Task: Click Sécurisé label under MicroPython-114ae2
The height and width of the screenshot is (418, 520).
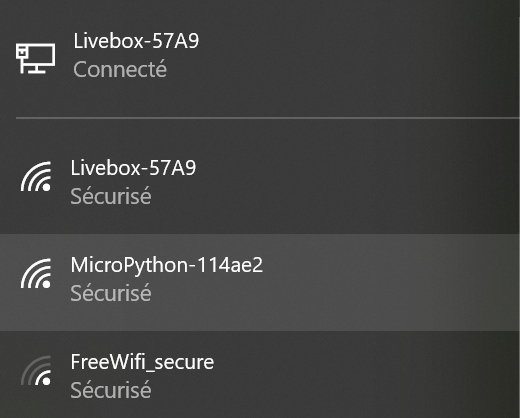Action: 111,293
